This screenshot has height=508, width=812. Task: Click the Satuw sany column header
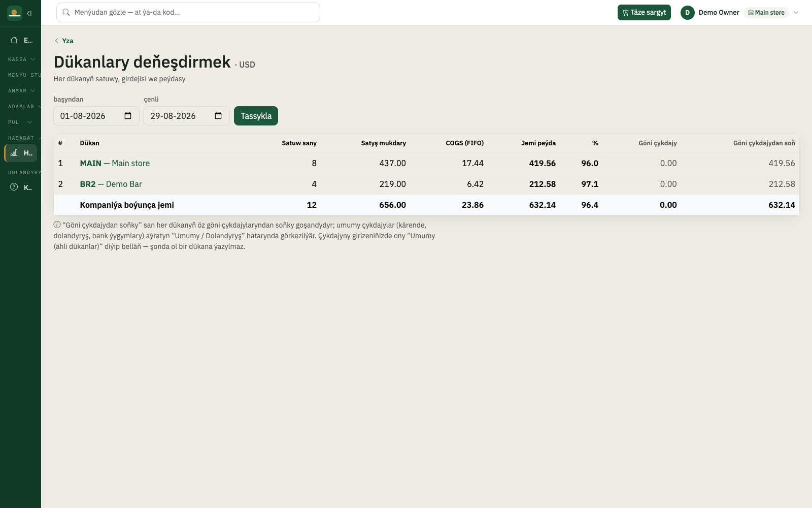click(x=299, y=143)
